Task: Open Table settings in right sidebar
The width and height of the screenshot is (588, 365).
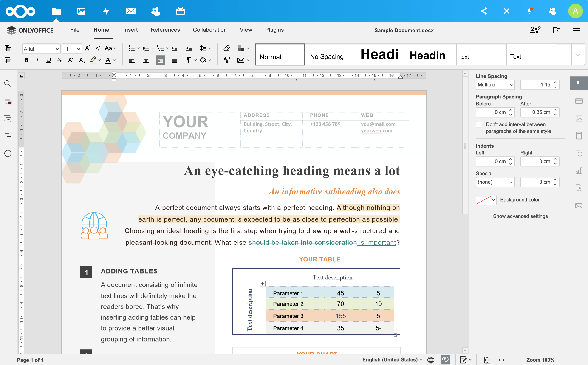Action: (x=579, y=101)
